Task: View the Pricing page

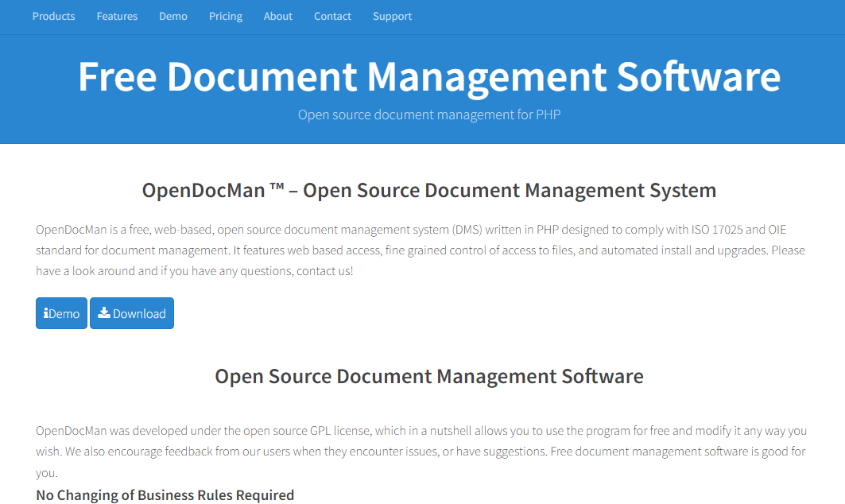Action: 225,17
